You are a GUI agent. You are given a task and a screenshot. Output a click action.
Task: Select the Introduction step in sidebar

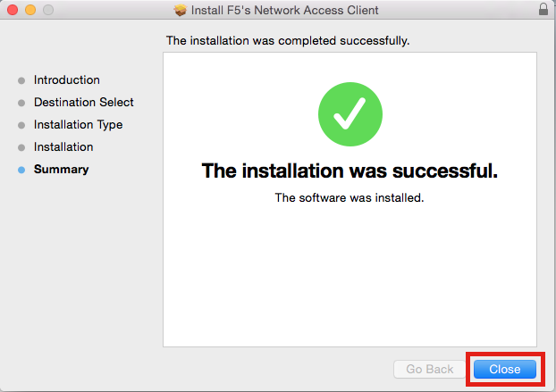pos(67,80)
